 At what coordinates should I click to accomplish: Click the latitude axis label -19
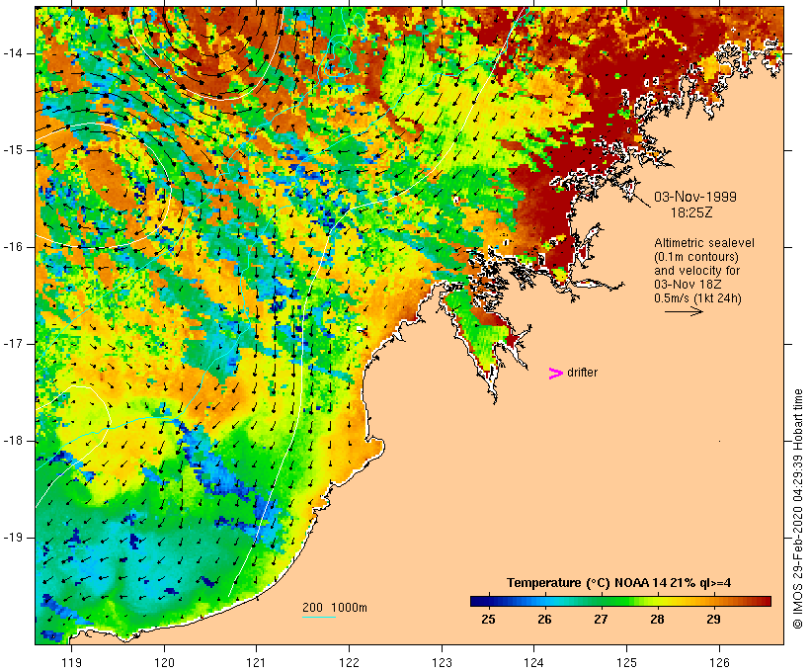[x=13, y=538]
